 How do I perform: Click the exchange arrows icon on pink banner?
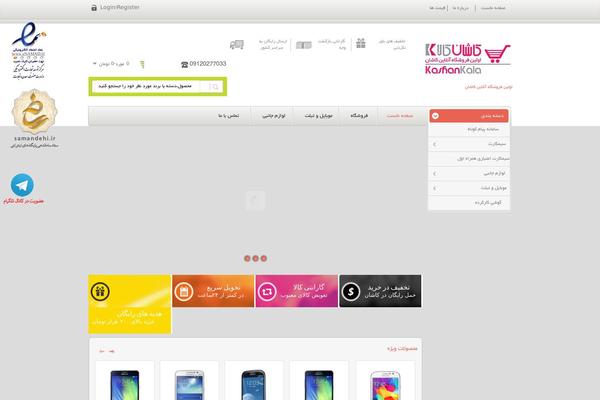pyautogui.click(x=267, y=292)
